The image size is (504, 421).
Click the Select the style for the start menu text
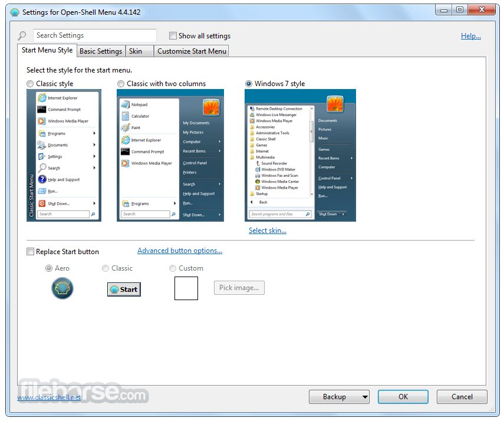click(x=79, y=70)
